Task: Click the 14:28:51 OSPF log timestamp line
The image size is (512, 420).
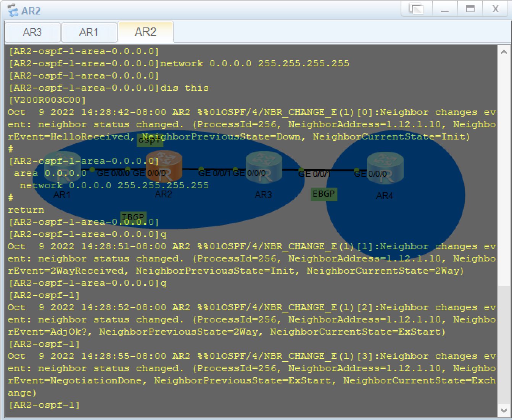Action: point(252,246)
